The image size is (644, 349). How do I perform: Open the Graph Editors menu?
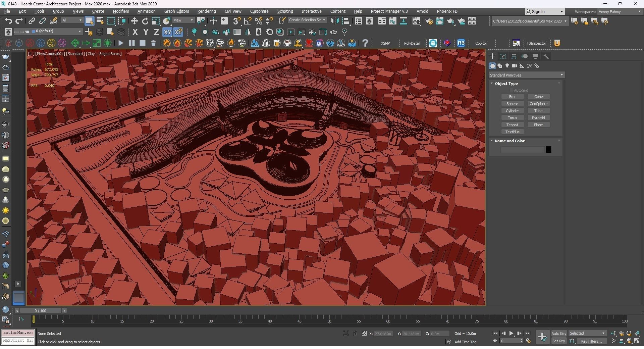tap(176, 11)
